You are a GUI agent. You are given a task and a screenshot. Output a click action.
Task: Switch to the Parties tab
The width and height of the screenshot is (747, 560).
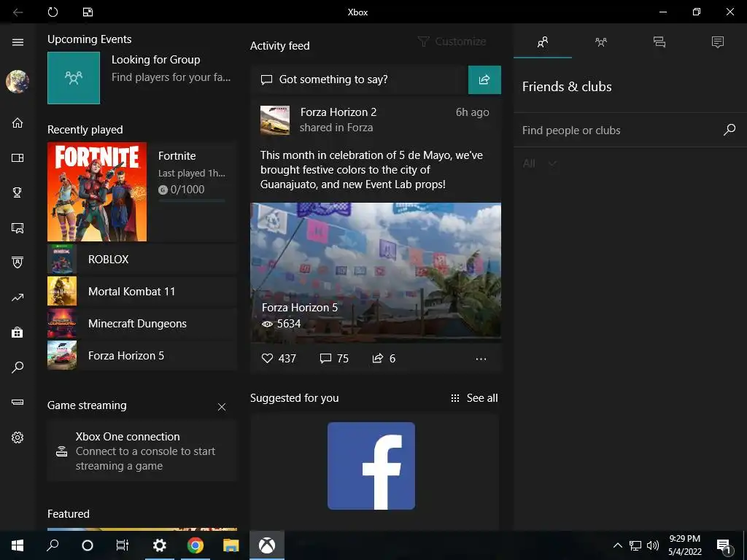tap(601, 42)
